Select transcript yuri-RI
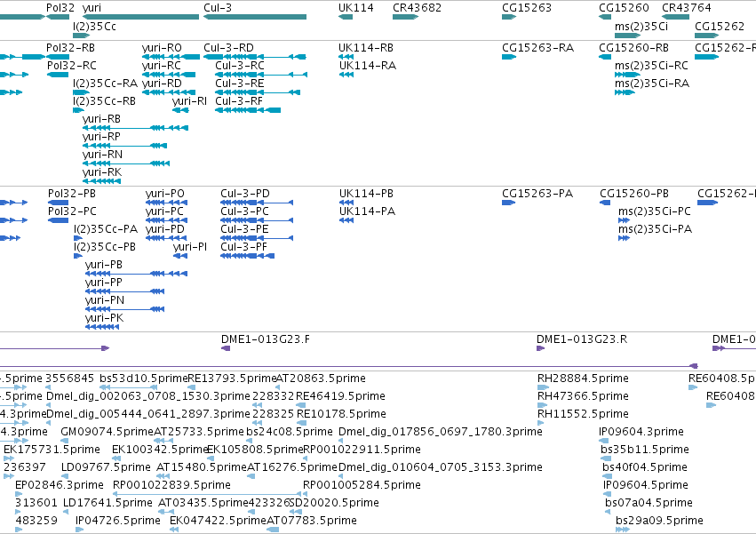 189,101
